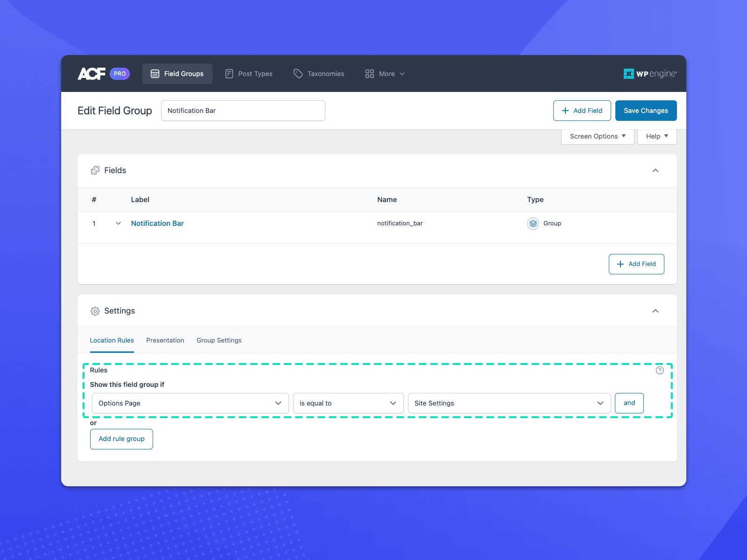747x560 pixels.
Task: Open the Options Page rule dropdown
Action: 190,403
